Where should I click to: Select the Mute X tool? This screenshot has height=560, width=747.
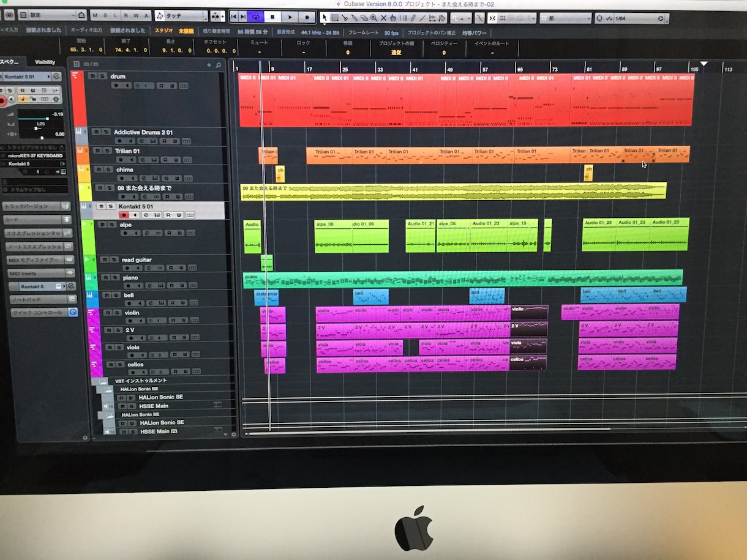coord(383,18)
